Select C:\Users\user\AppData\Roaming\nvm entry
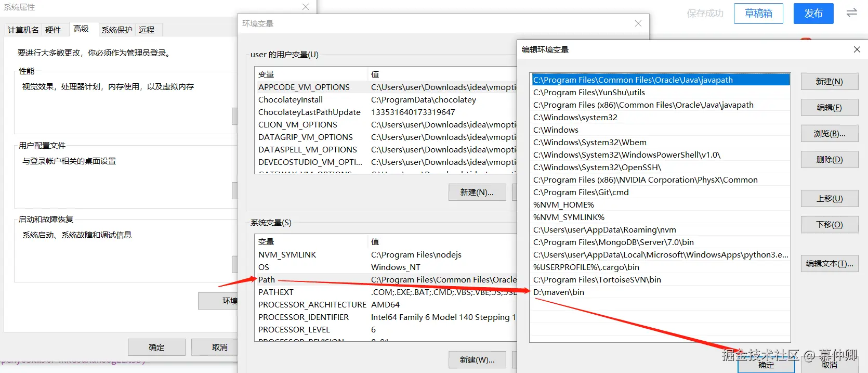 660,229
